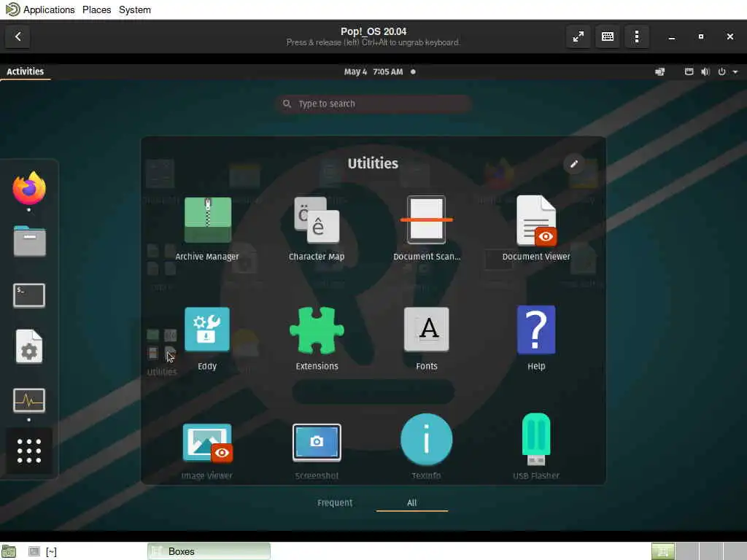Click the Show Applications grid button

(29, 451)
